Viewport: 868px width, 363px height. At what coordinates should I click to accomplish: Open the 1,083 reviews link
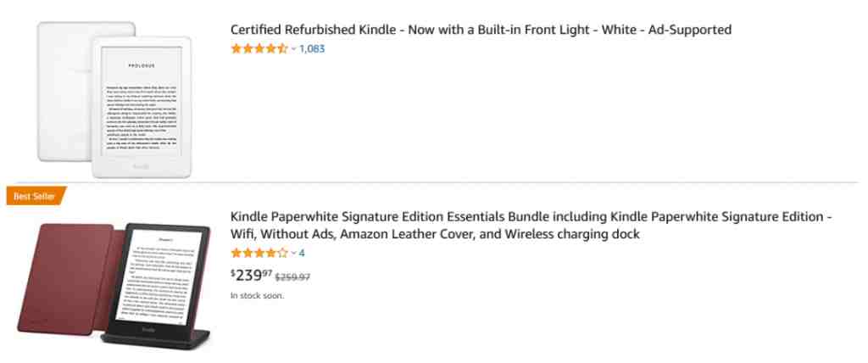tap(312, 49)
